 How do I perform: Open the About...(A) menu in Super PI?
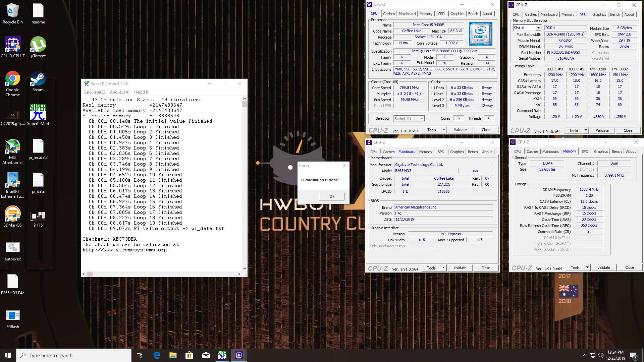point(120,92)
